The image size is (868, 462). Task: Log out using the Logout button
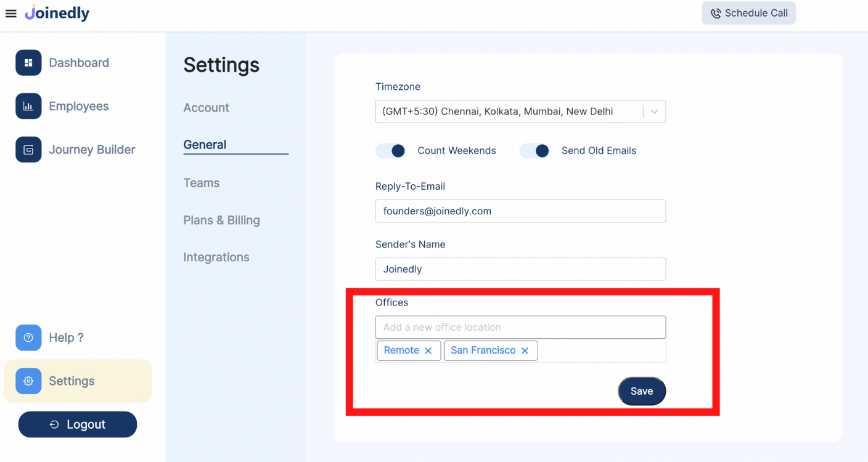(x=77, y=424)
